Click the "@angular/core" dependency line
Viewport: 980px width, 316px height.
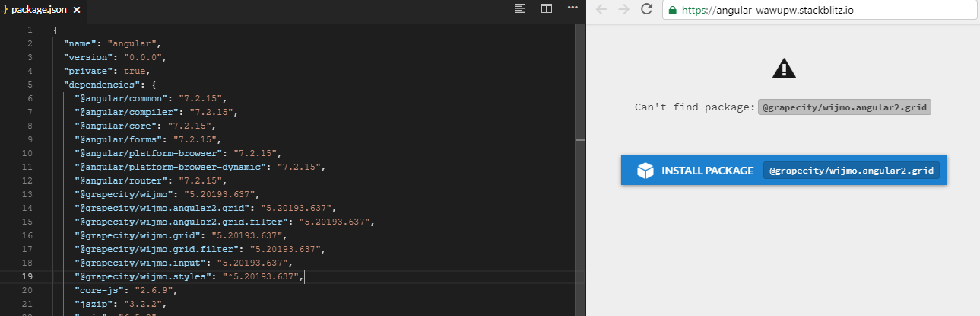tap(145, 126)
